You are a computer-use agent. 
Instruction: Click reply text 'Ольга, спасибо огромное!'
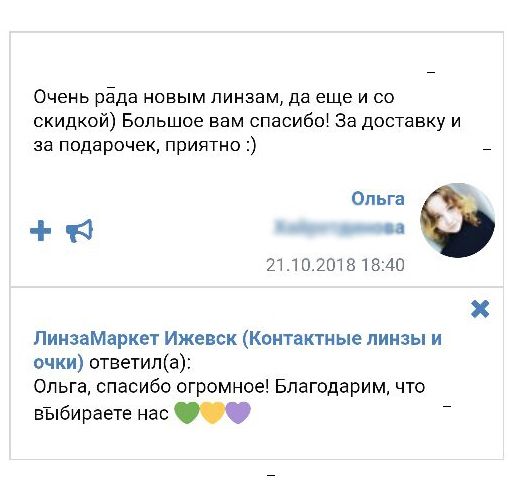pos(151,387)
